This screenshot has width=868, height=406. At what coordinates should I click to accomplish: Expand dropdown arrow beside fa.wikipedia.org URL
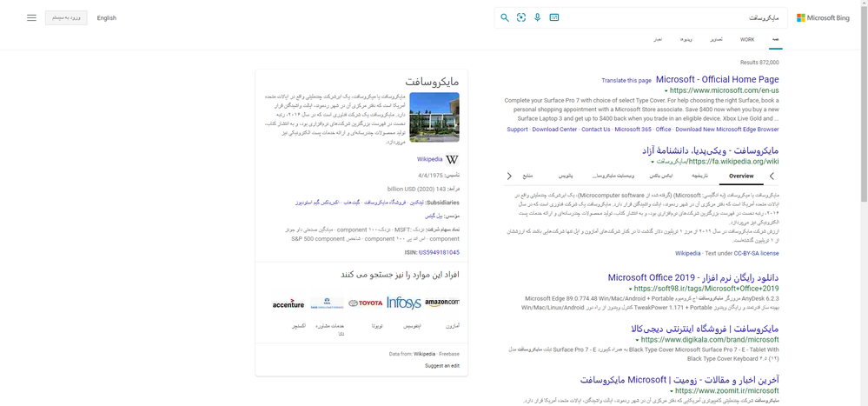(x=653, y=163)
